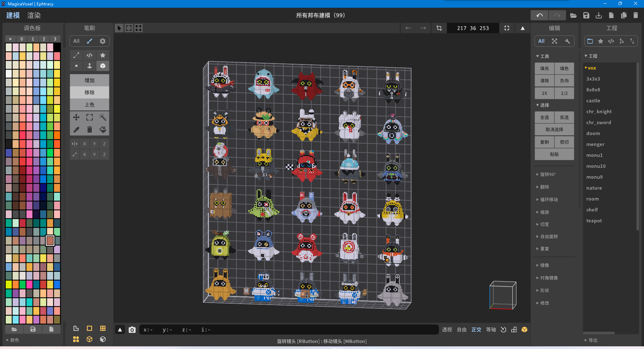This screenshot has height=349, width=644.
Task: Click the 粘贴 paste button
Action: (x=554, y=154)
